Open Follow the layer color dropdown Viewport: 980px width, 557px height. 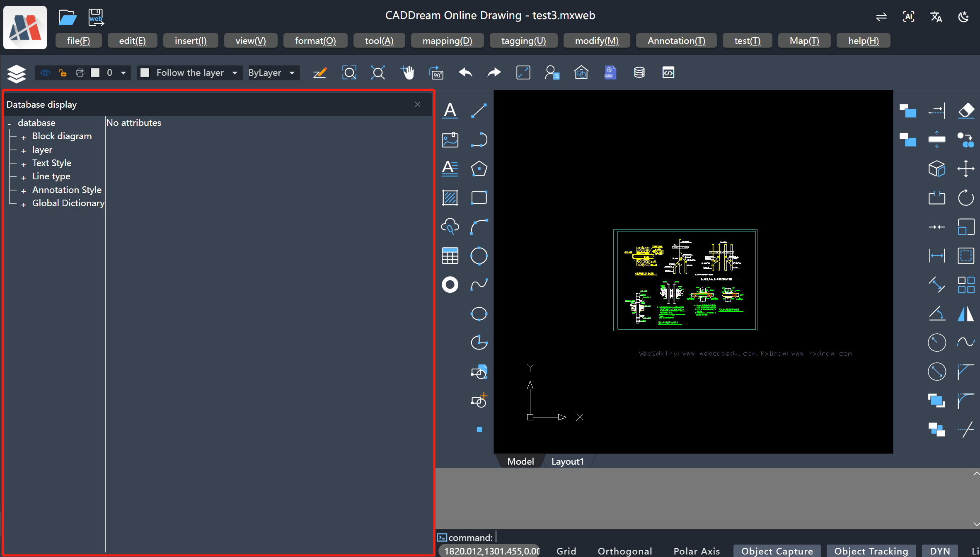coord(190,73)
